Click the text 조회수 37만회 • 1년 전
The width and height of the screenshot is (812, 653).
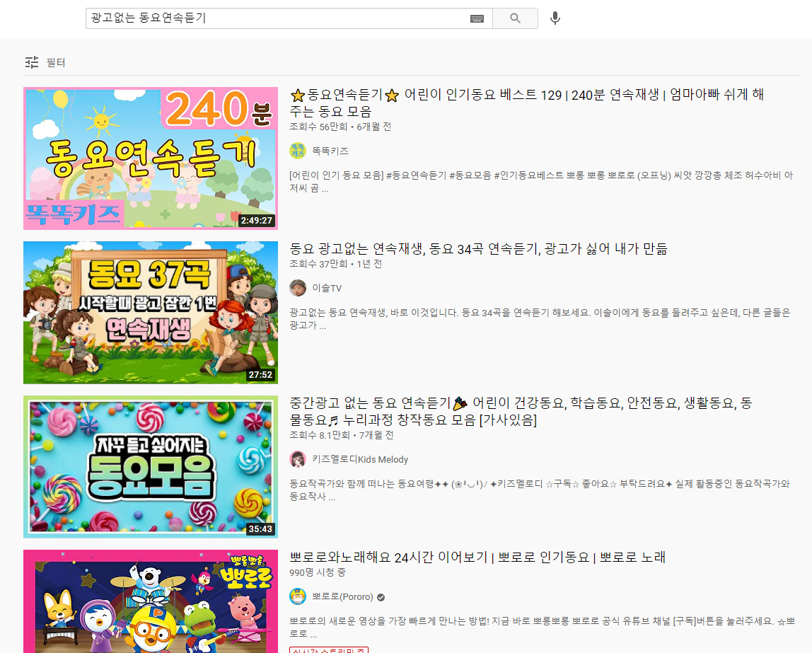(x=336, y=264)
